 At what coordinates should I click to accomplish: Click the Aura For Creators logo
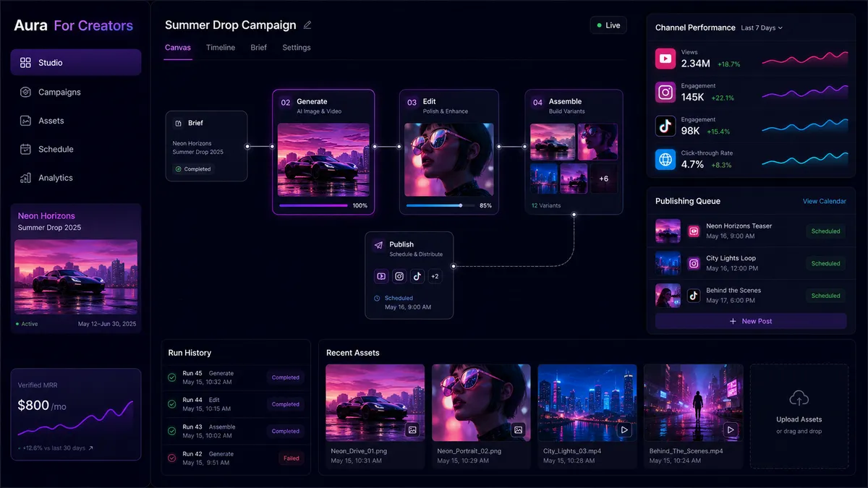coord(74,26)
